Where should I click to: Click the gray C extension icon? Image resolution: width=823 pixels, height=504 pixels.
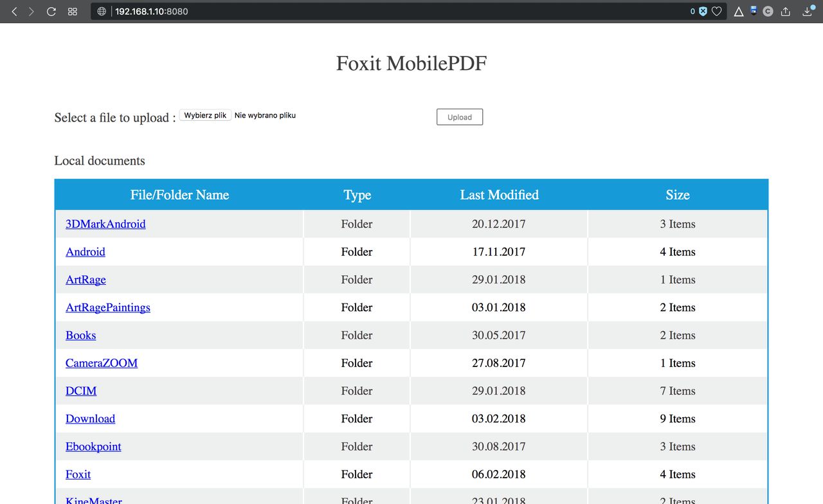click(x=768, y=12)
